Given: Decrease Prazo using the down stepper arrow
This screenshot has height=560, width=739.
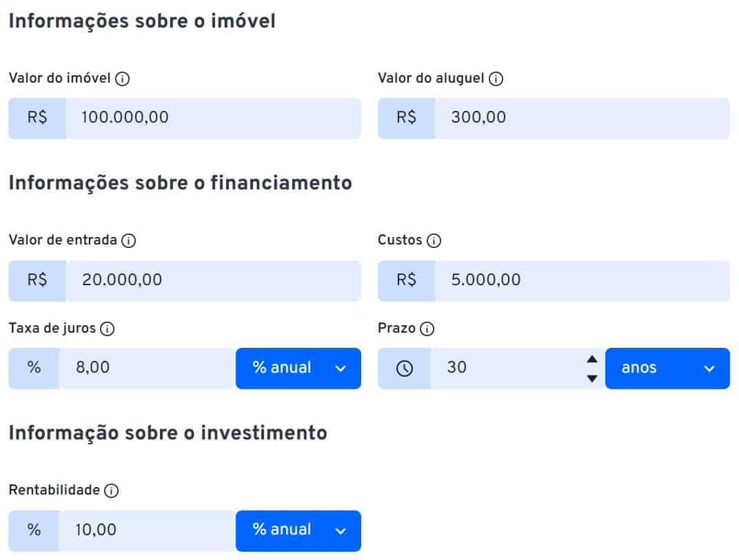Looking at the screenshot, I should 591,377.
